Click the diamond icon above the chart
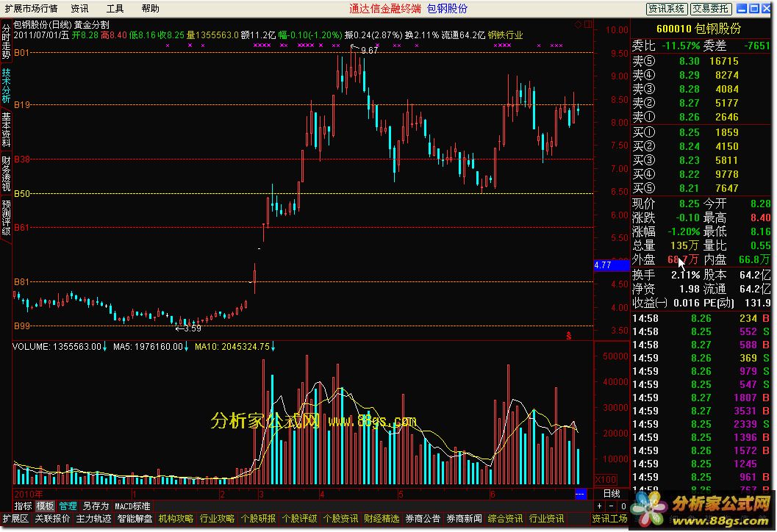 (x=578, y=24)
